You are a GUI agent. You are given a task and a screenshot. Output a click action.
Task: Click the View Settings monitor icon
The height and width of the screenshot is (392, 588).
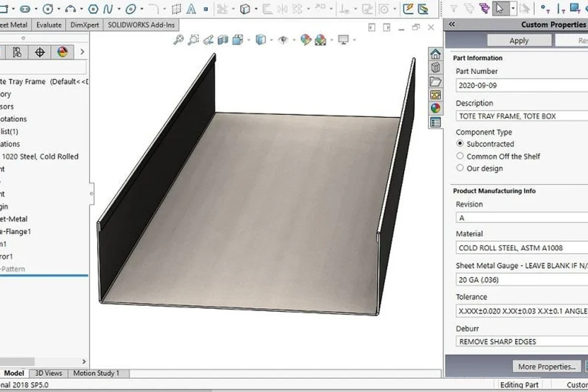click(343, 40)
